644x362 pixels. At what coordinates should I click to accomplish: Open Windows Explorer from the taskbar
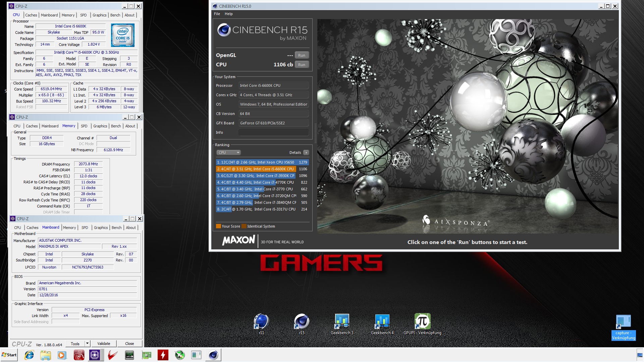[46, 355]
